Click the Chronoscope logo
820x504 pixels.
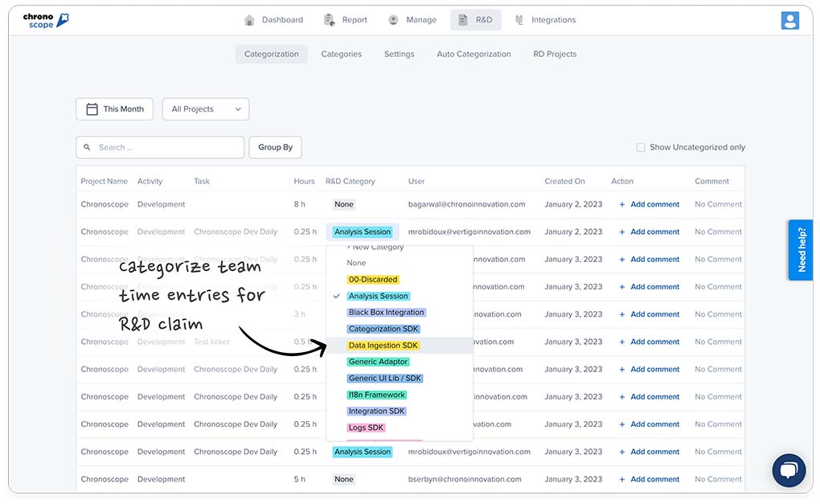(46, 20)
